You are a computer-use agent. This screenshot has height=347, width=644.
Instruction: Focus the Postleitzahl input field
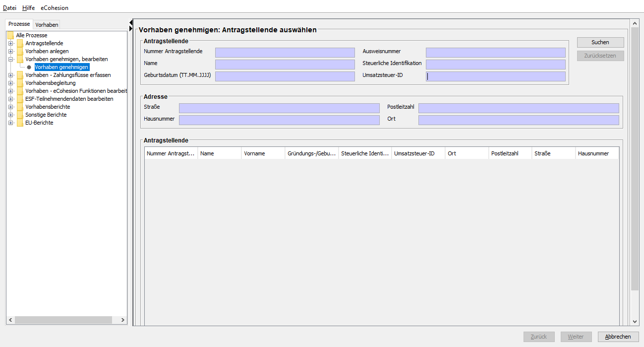point(519,108)
